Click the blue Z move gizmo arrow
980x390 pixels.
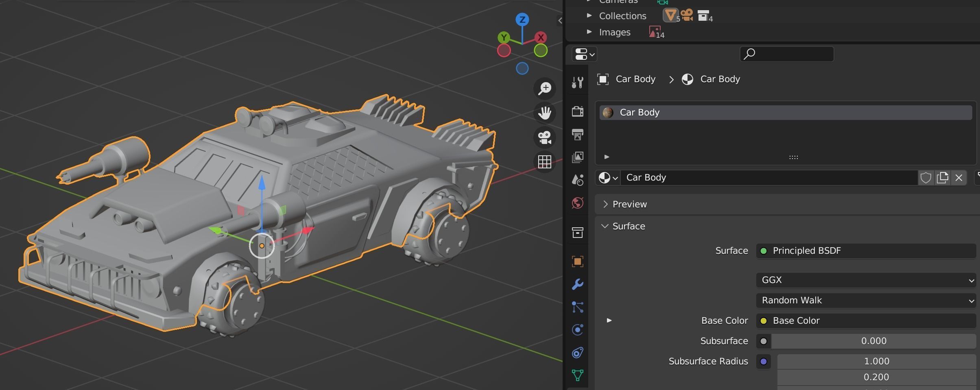(x=262, y=183)
